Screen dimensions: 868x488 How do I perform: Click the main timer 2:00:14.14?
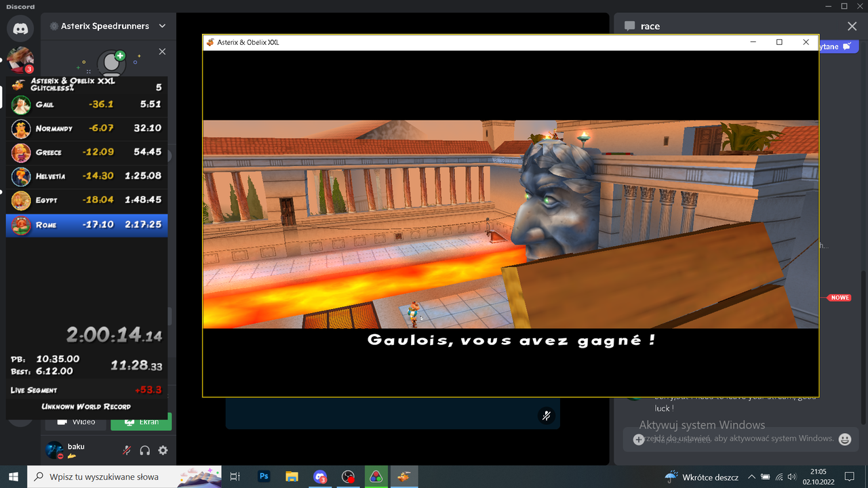pos(114,334)
